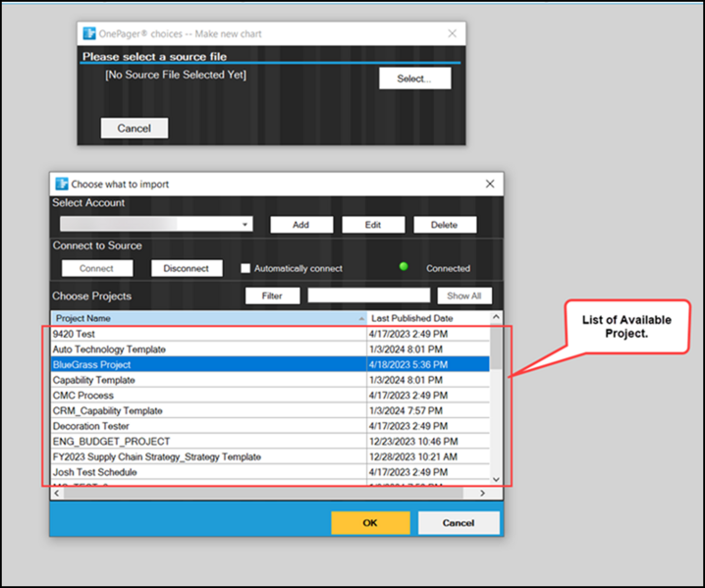The image size is (705, 588).
Task: Click the OnePager icon in Make new chart window
Action: (89, 33)
